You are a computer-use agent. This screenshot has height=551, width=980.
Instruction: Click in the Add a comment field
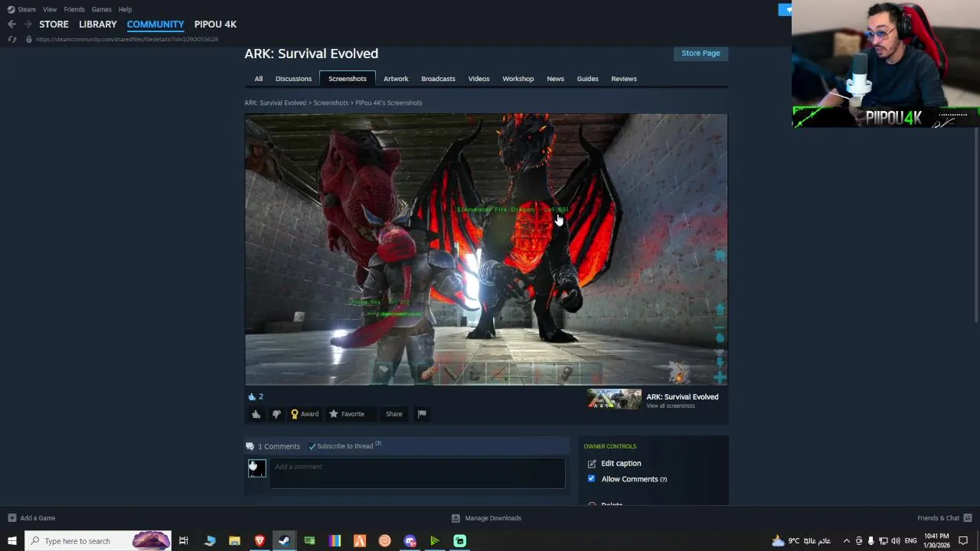pyautogui.click(x=418, y=474)
